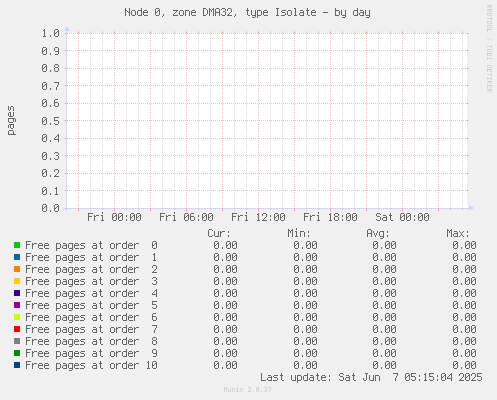Click inside the graph plot area
Screen dimensions: 497x400
click(267, 121)
